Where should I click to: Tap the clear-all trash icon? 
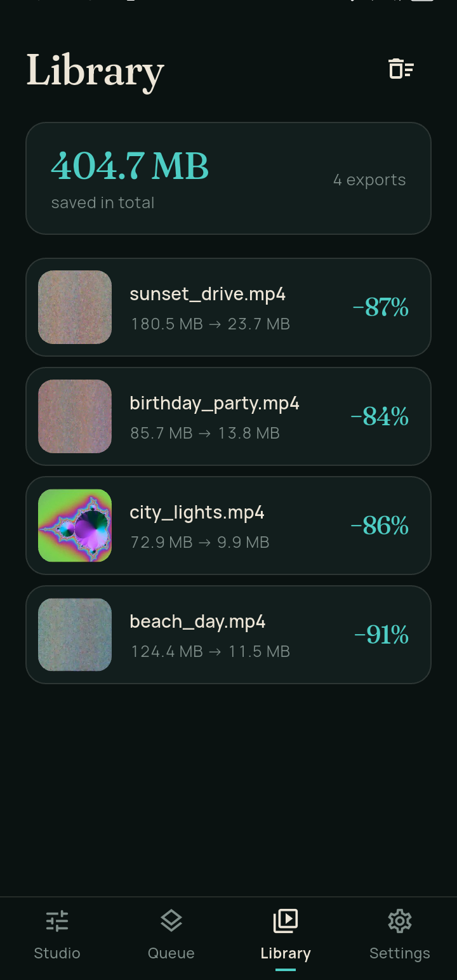401,69
